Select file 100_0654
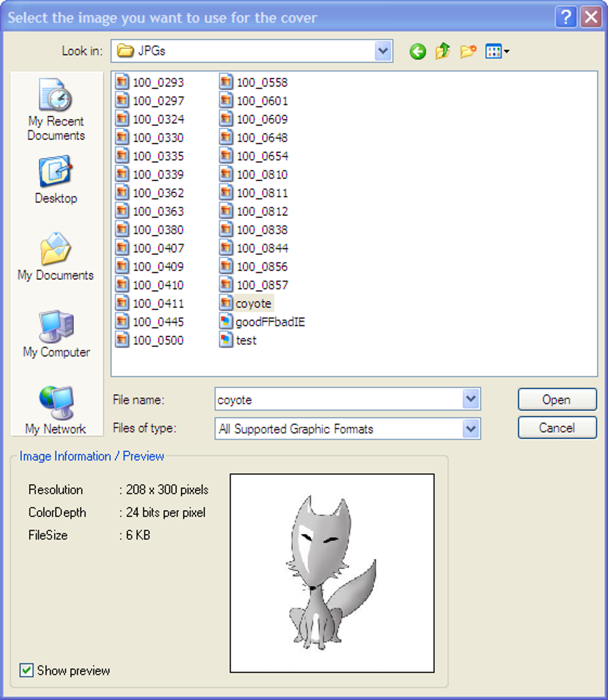 tap(254, 156)
